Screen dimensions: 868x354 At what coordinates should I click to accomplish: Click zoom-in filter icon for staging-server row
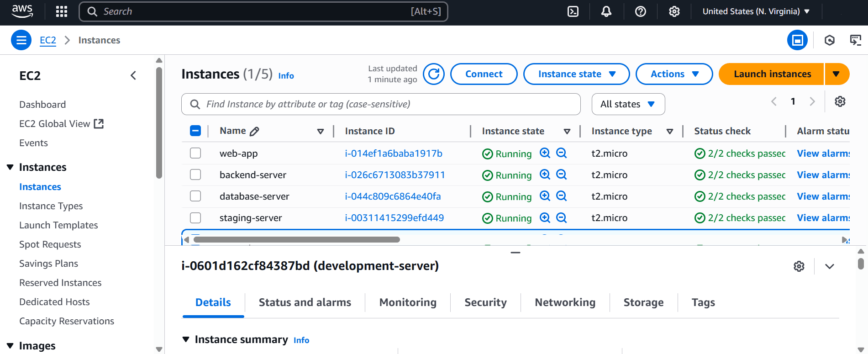tap(545, 217)
